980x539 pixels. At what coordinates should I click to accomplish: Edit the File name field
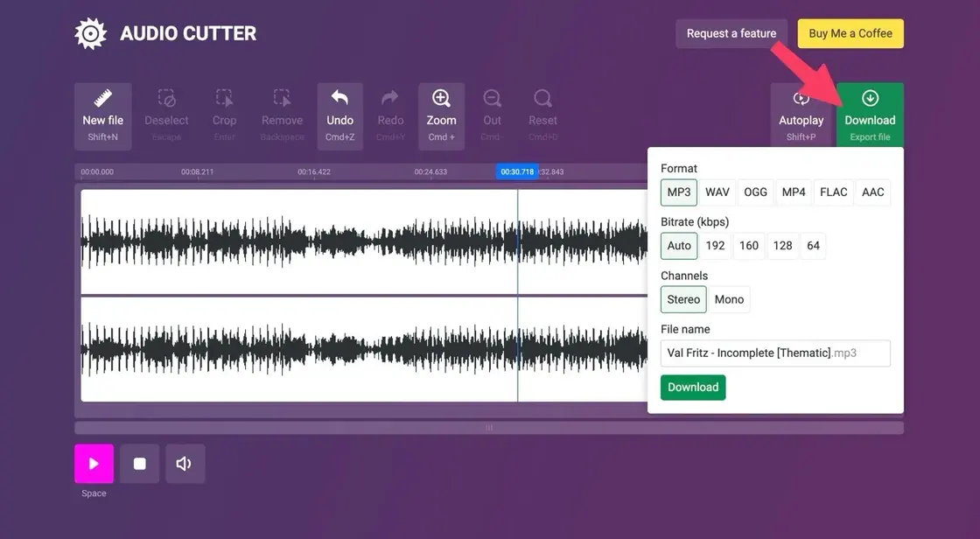pos(775,353)
